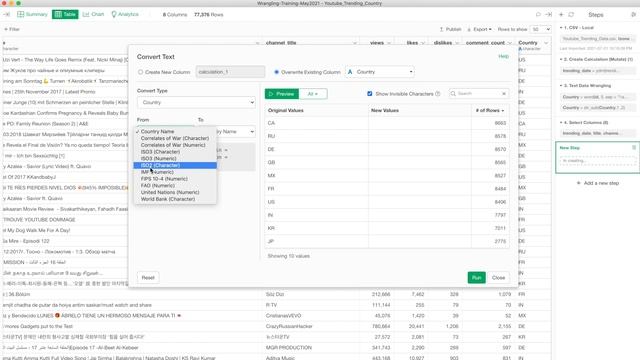The image size is (640, 360).
Task: Open the comments bubble icon
Action: [538, 14]
